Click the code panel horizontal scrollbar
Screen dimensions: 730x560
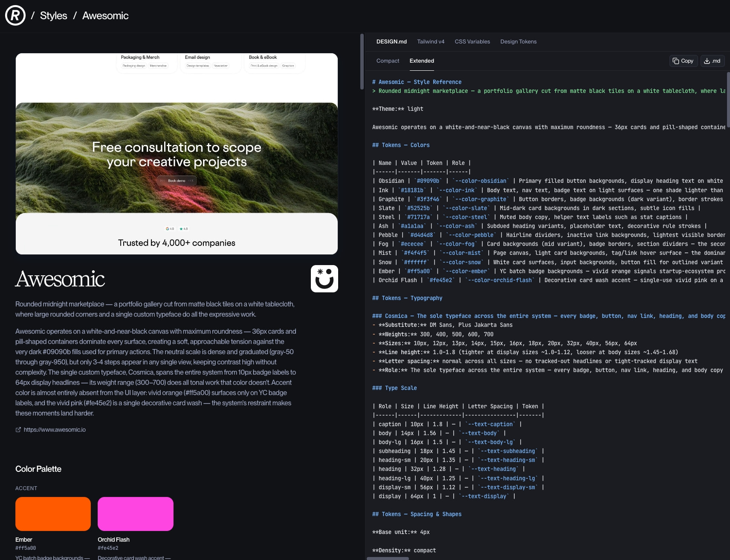click(x=388, y=558)
